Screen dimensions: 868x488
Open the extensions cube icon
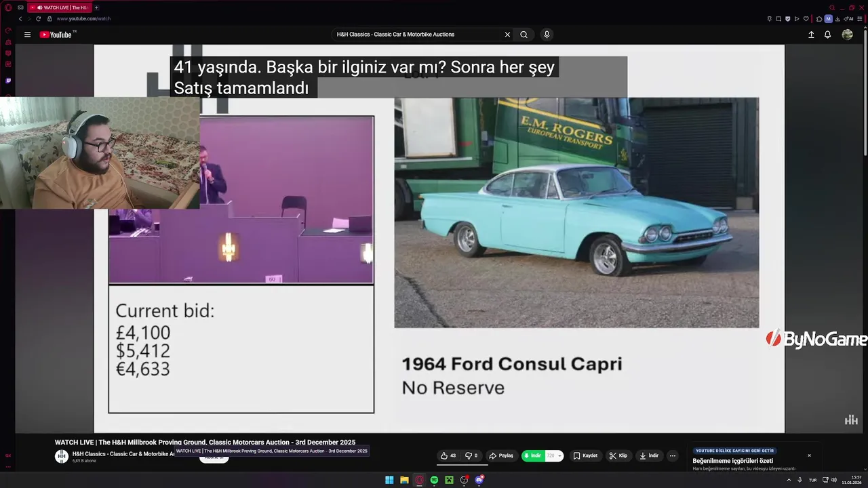coord(819,18)
